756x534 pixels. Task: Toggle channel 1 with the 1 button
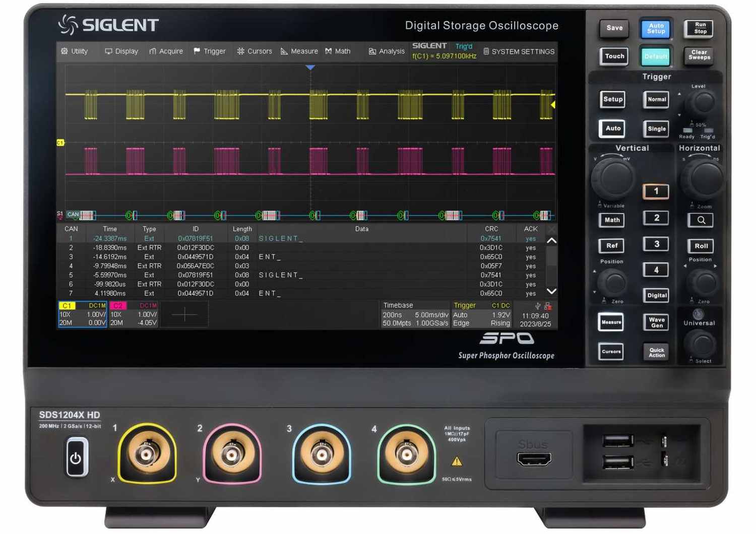(x=656, y=191)
